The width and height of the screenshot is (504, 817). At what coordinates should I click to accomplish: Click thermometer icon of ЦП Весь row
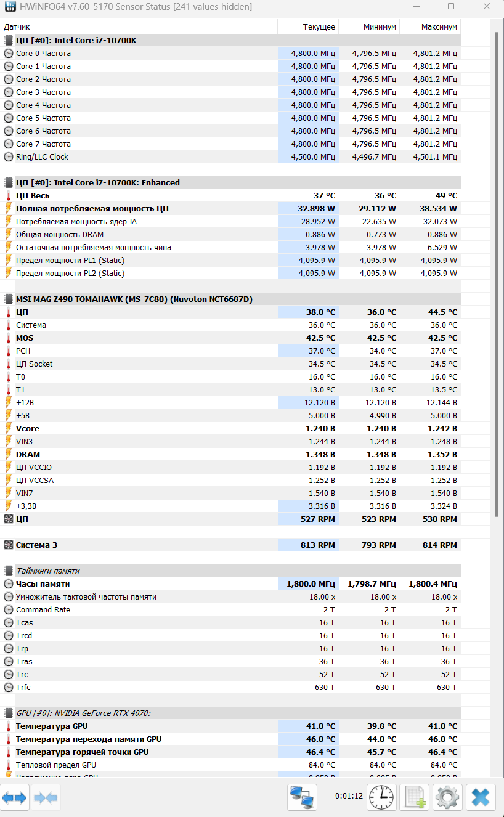coord(9,195)
